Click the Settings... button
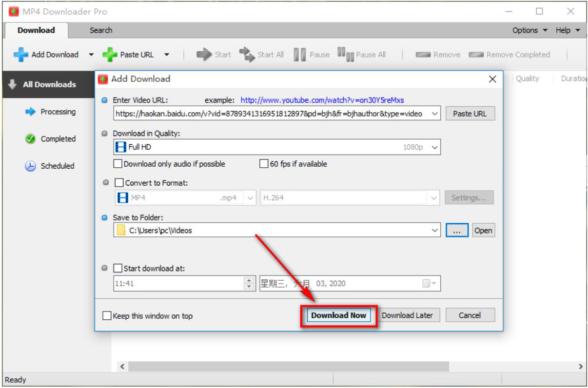The image size is (588, 388). pos(469,198)
